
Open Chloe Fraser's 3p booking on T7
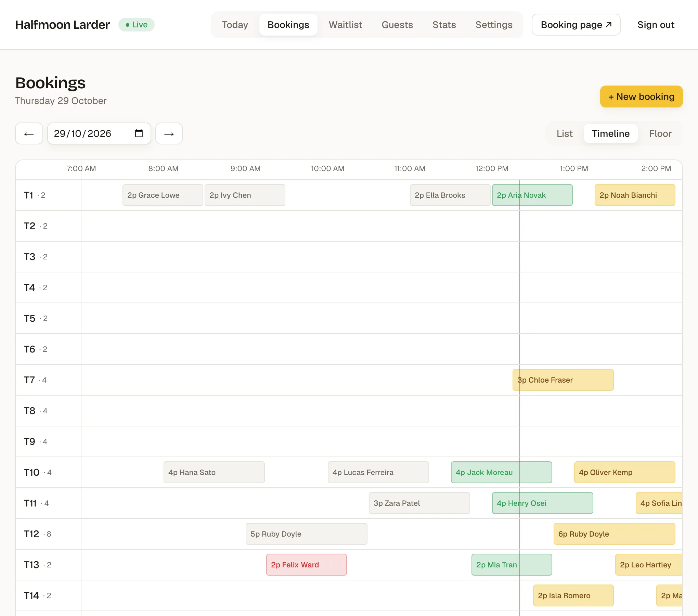click(563, 380)
